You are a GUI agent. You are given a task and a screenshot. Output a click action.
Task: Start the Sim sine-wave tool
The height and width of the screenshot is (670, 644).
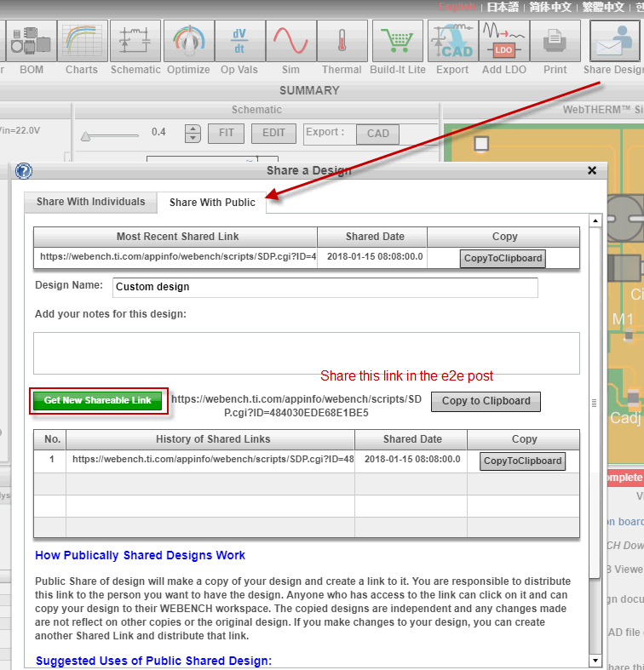click(x=290, y=41)
